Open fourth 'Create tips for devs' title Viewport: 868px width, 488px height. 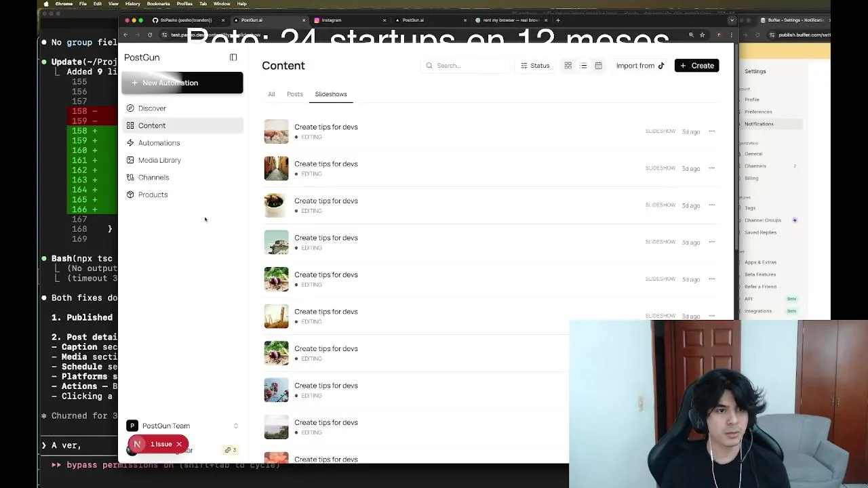[x=326, y=238]
